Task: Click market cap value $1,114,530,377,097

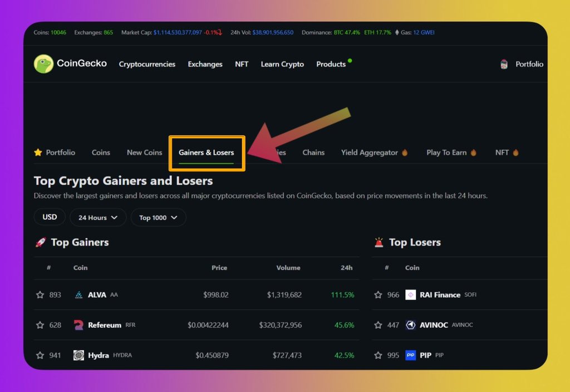Action: click(178, 32)
